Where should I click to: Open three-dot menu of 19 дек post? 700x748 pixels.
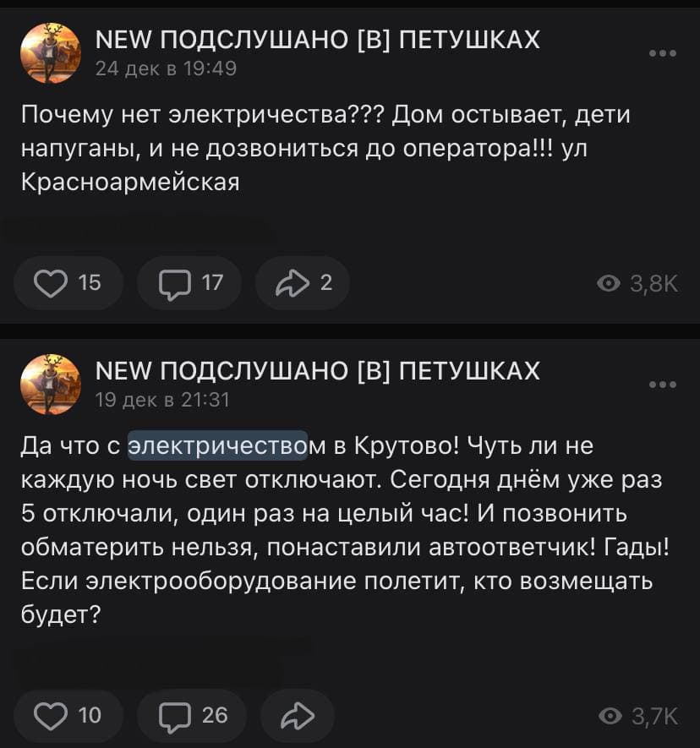(x=663, y=385)
